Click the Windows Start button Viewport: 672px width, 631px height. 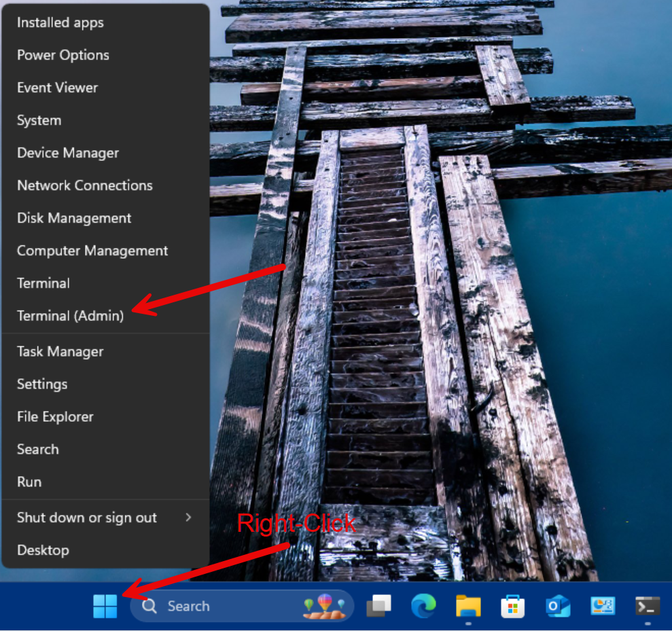tap(105, 606)
